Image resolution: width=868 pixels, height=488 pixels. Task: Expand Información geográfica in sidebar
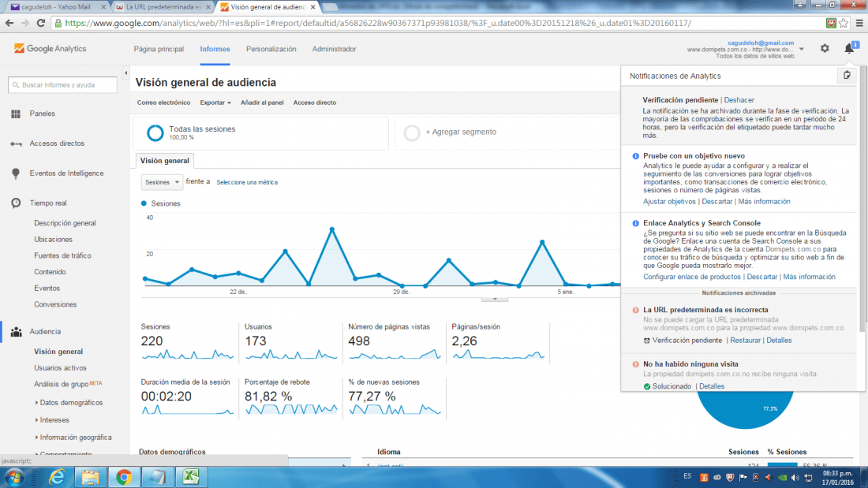[36, 437]
